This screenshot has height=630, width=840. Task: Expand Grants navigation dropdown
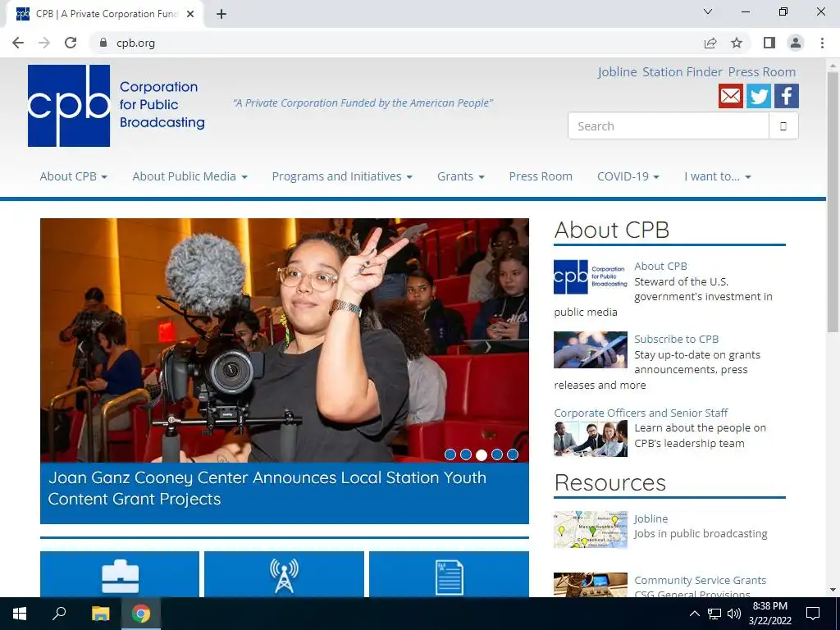click(x=461, y=176)
